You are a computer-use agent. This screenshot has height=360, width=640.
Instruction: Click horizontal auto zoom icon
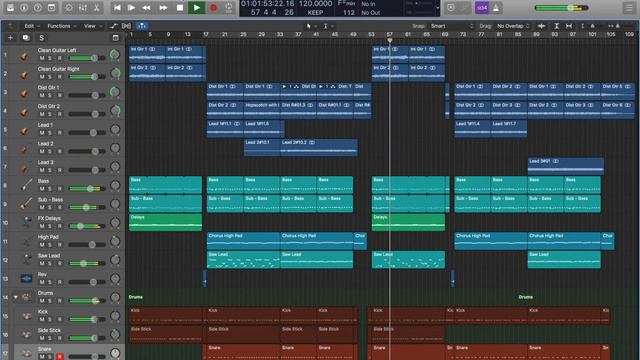coord(569,26)
